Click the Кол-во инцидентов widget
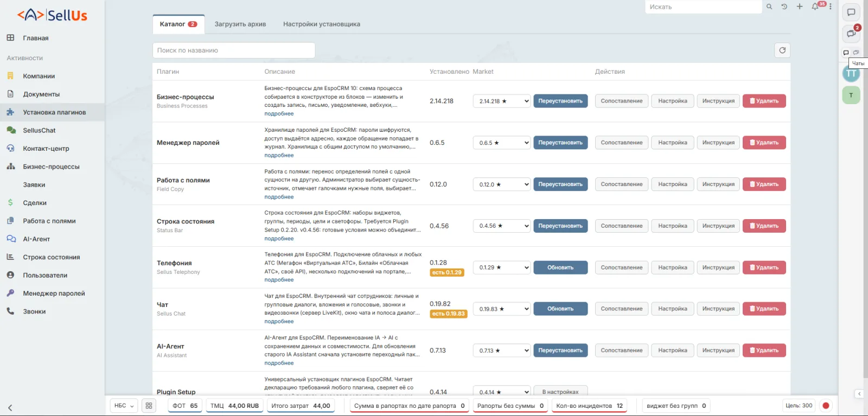The height and width of the screenshot is (416, 868). (590, 406)
